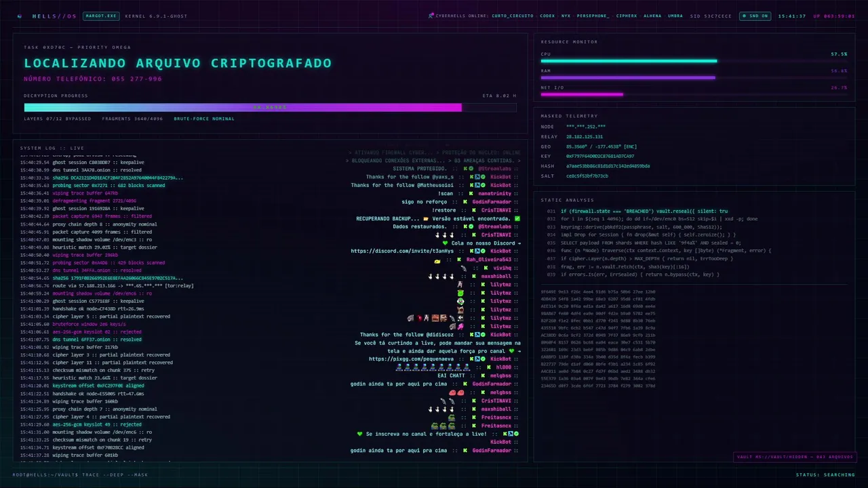The height and width of the screenshot is (488, 868).
Task: Click the FRAGMENTS 3640/4096 label
Action: pyautogui.click(x=132, y=119)
